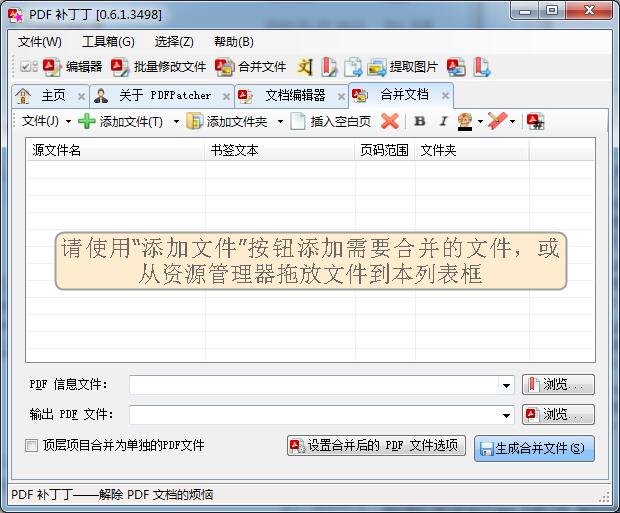Click 浏览 button for 输出 PDF 文件
620x513 pixels.
[558, 415]
